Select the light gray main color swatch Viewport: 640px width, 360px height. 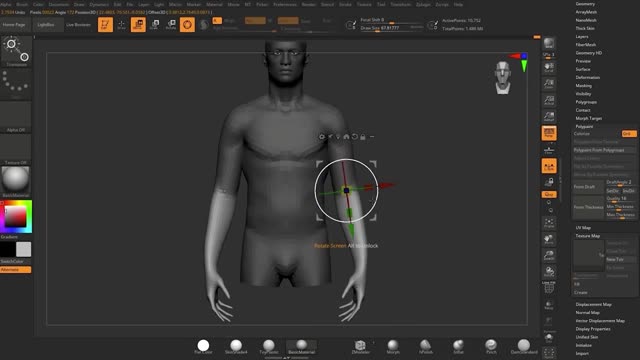(23, 249)
